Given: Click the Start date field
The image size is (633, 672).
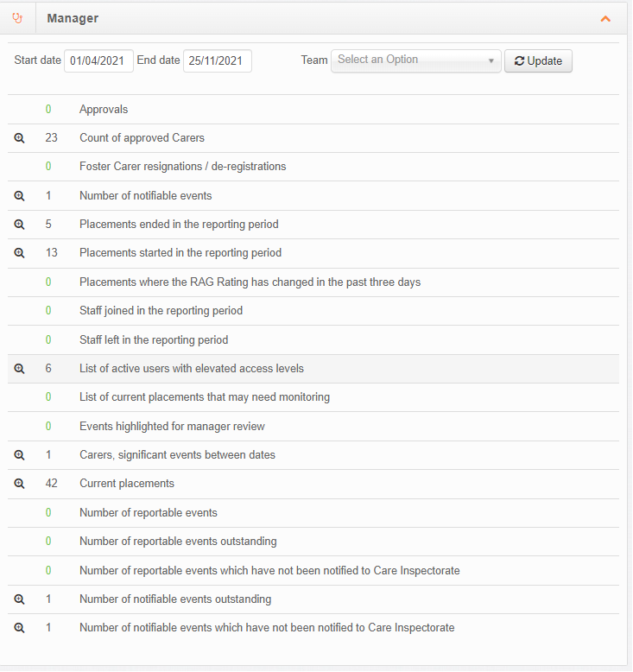Looking at the screenshot, I should (98, 60).
